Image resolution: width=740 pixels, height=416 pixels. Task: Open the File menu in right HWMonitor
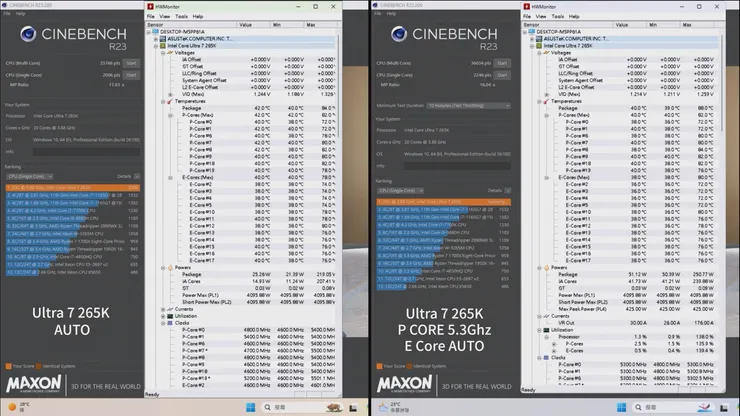click(527, 17)
